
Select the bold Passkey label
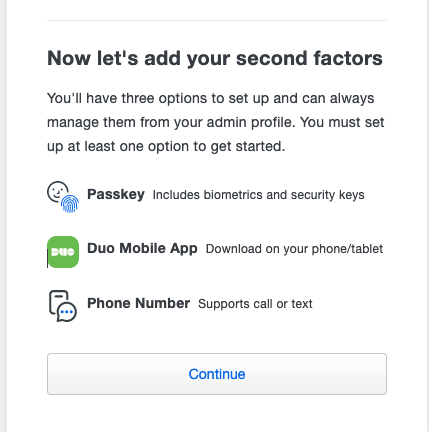(116, 194)
